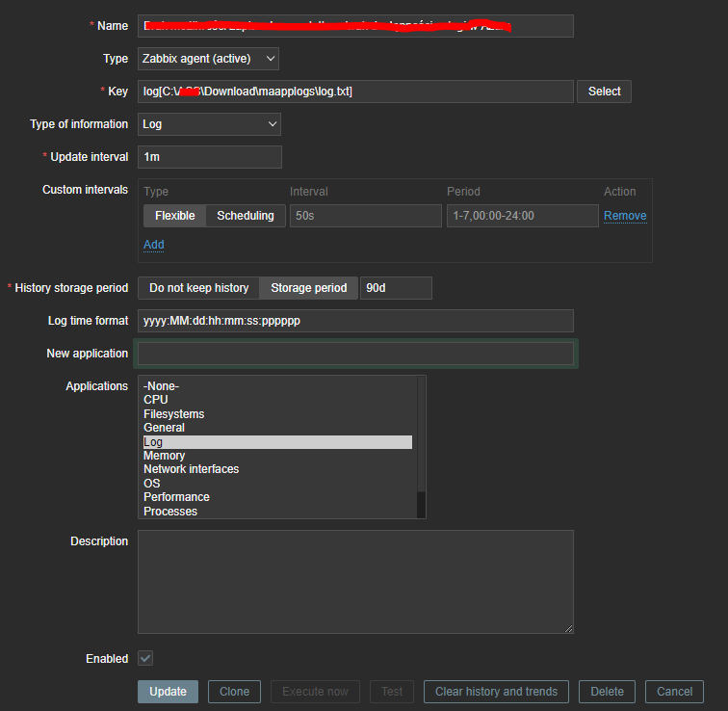Choose Storage period history option
The image size is (728, 711).
coord(308,288)
